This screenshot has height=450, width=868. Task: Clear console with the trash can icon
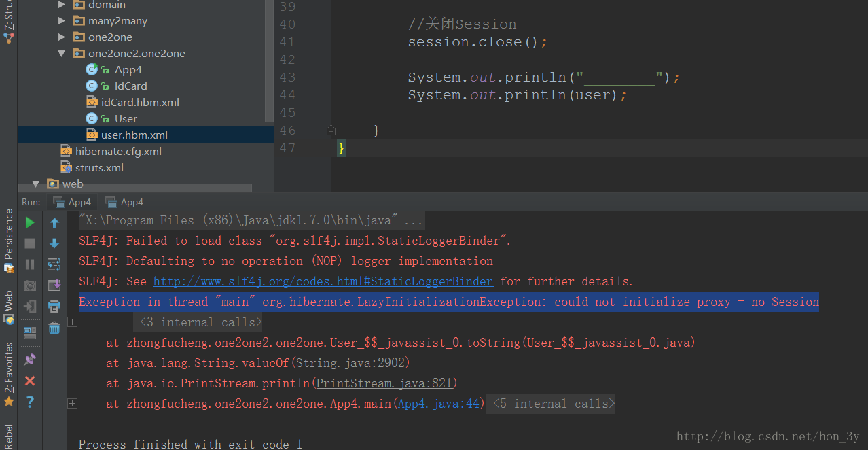(54, 328)
